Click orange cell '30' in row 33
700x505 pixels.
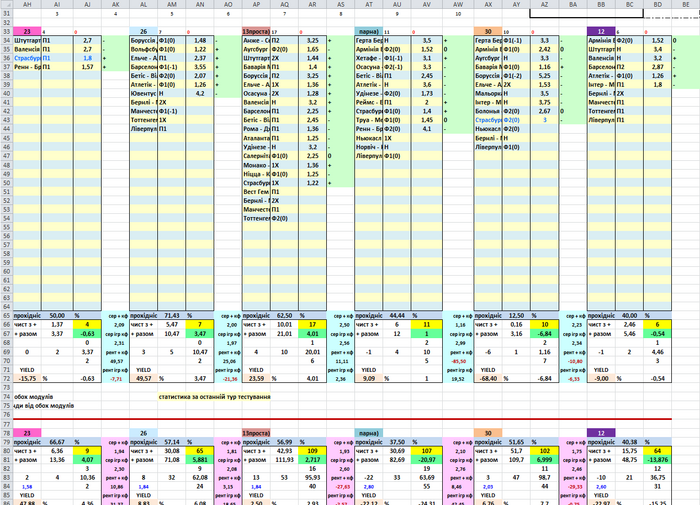coord(488,32)
